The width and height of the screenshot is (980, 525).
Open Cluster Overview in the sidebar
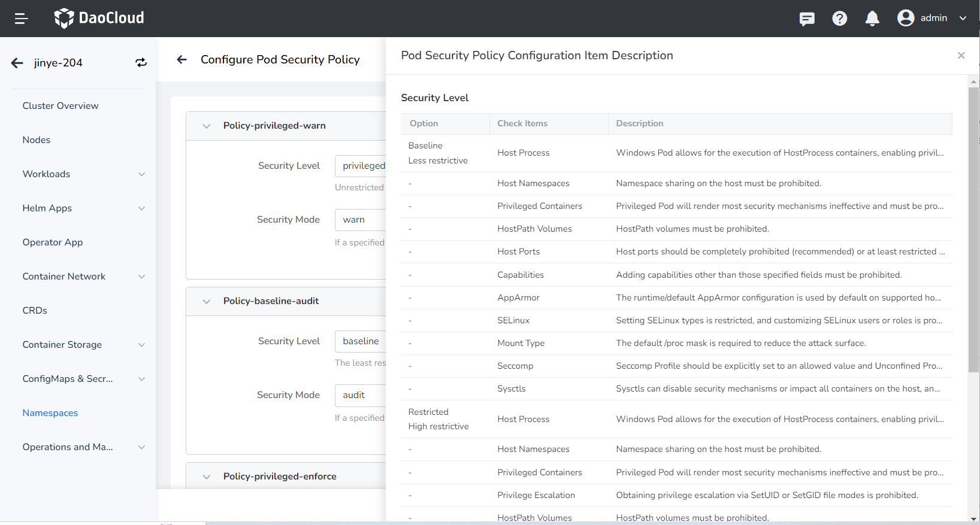pyautogui.click(x=61, y=106)
